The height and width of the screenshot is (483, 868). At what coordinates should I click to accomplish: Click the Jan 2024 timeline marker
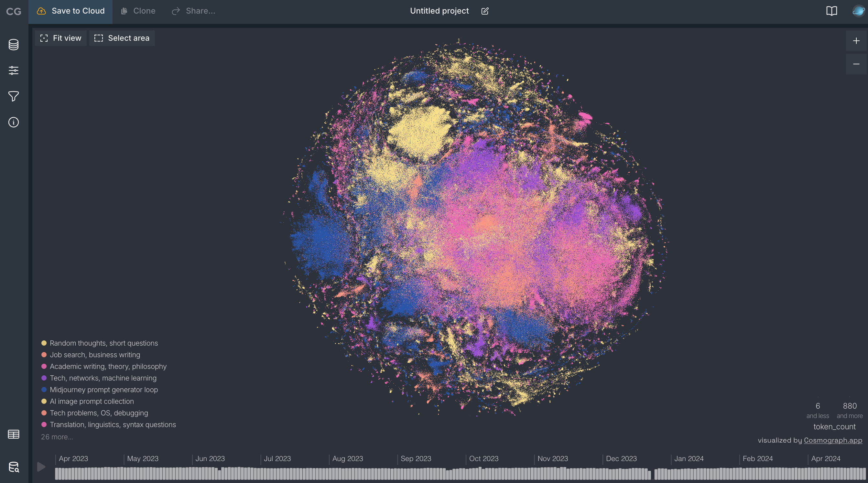[689, 459]
